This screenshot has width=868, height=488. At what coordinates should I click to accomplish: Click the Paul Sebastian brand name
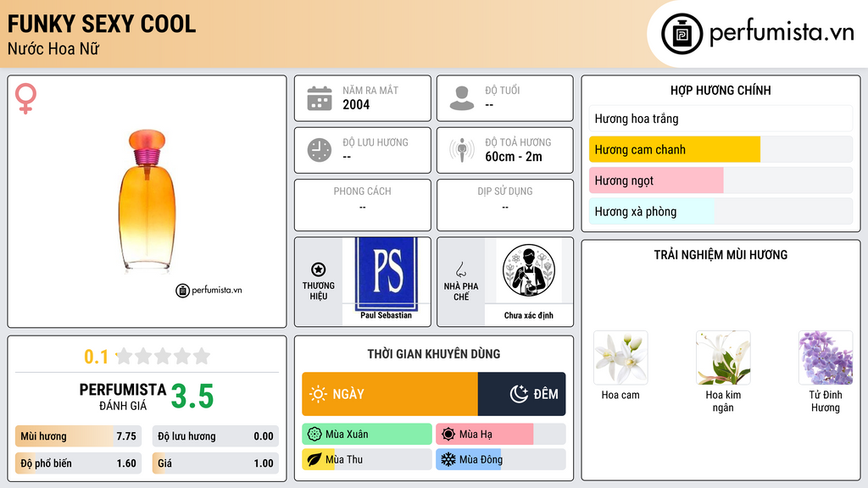tap(386, 315)
